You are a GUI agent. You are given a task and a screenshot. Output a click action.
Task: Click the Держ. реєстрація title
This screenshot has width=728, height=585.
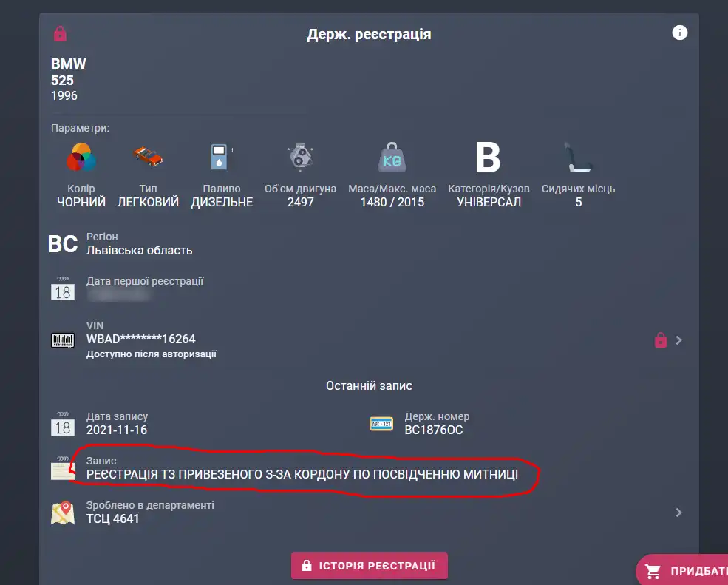tap(369, 34)
